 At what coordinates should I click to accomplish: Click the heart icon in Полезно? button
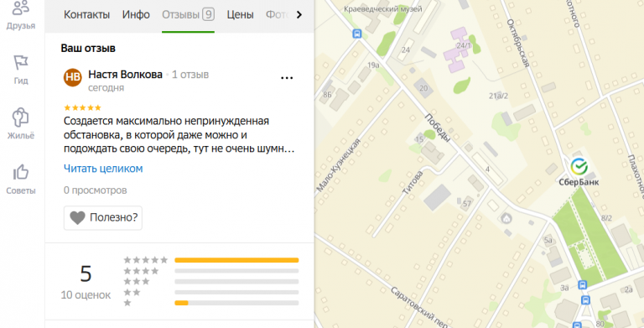tap(77, 217)
